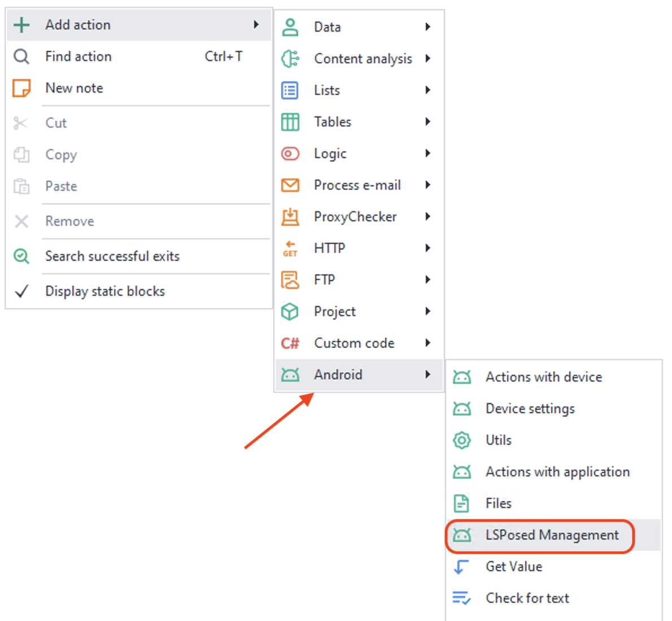Toggle the Display static blocks checkmark

click(x=21, y=291)
